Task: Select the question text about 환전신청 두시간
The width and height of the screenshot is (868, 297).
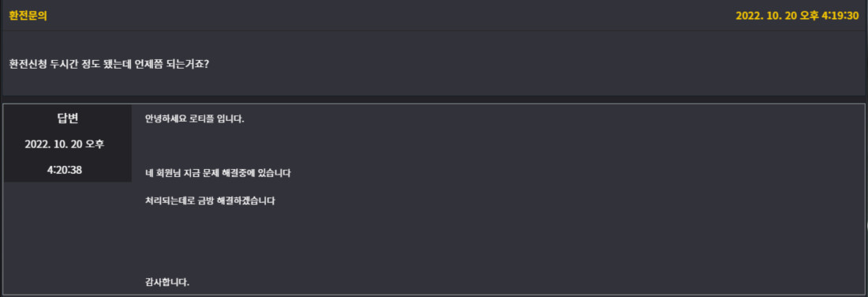Action: (x=109, y=64)
